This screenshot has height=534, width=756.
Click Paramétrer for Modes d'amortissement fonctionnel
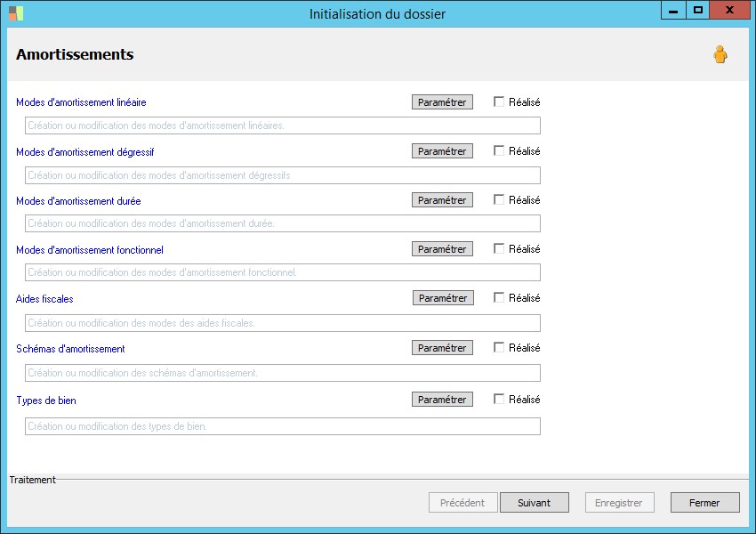pyautogui.click(x=442, y=249)
